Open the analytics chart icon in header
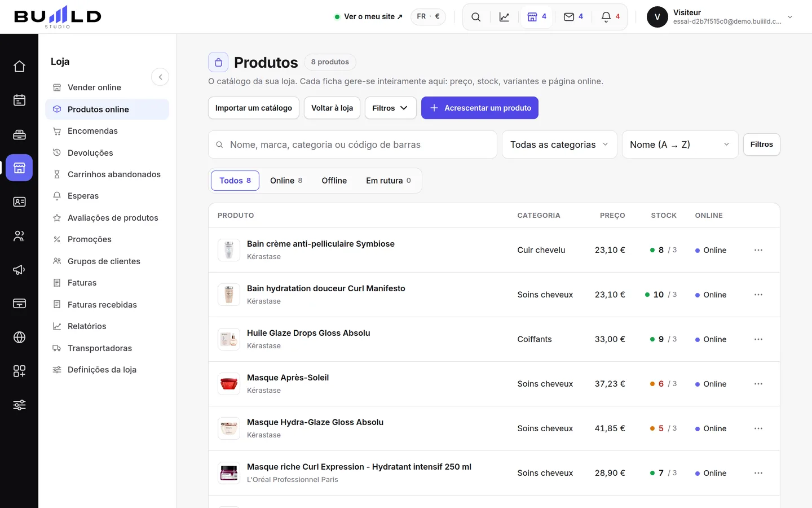The image size is (812, 508). click(x=504, y=17)
